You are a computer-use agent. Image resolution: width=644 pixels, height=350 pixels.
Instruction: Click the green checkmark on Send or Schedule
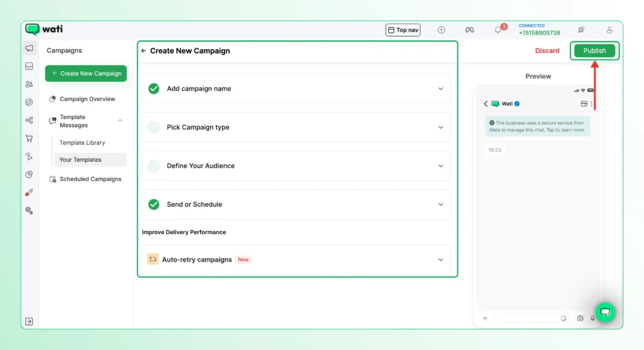click(x=153, y=205)
